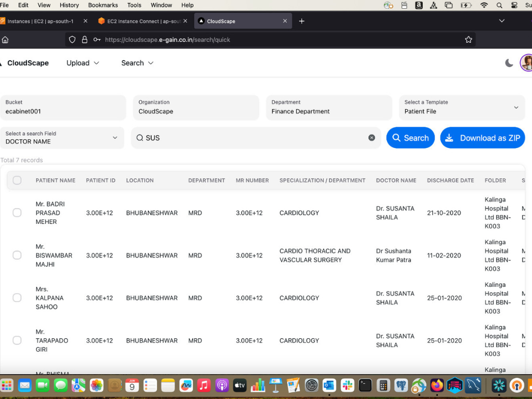The width and height of the screenshot is (532, 399).
Task: Open Firefox from the dock
Action: tap(437, 385)
